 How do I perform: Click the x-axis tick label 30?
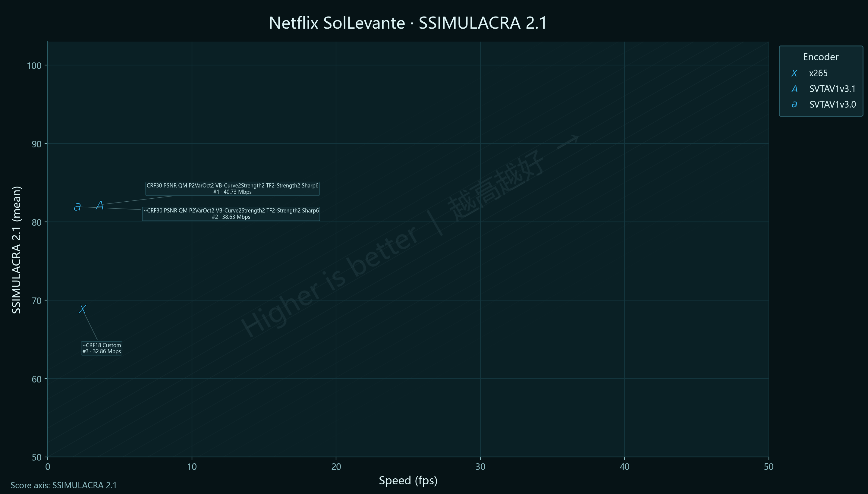[x=480, y=467]
